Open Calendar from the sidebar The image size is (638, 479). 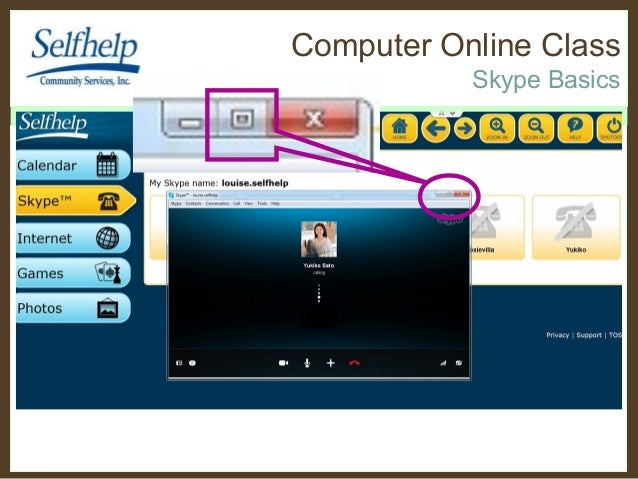(x=73, y=165)
